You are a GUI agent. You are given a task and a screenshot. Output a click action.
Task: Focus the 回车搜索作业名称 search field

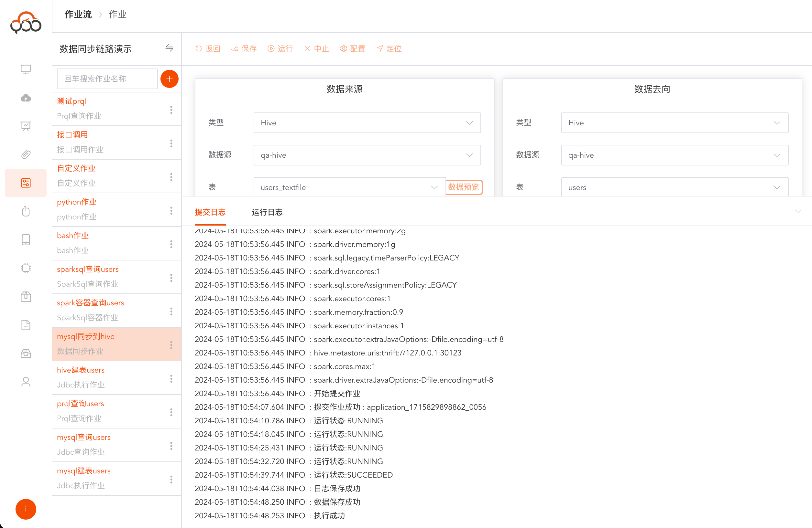pos(107,79)
